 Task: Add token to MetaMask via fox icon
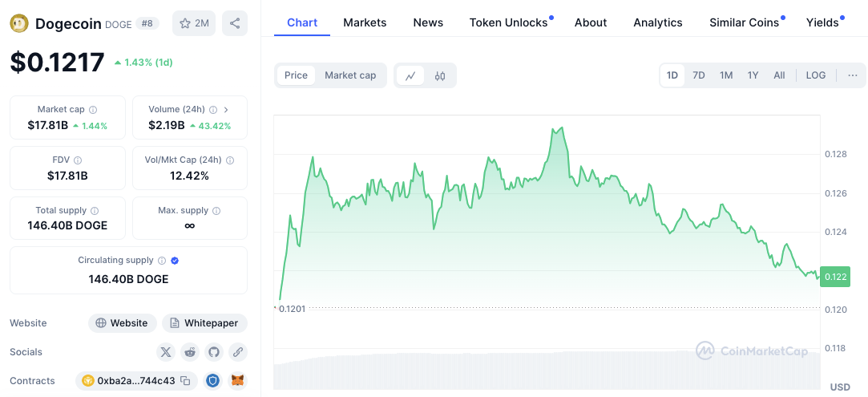coord(237,381)
